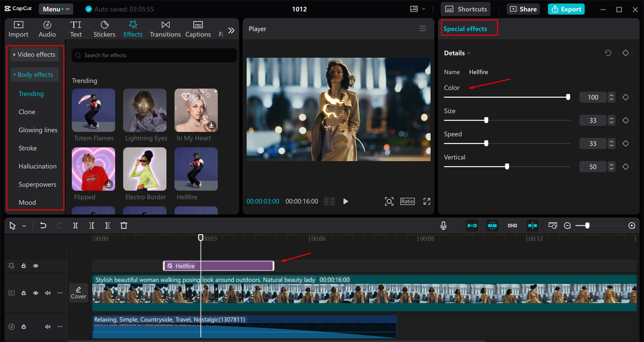Redo action with the redo arrow
Screen dimensions: 644x342
pyautogui.click(x=59, y=226)
